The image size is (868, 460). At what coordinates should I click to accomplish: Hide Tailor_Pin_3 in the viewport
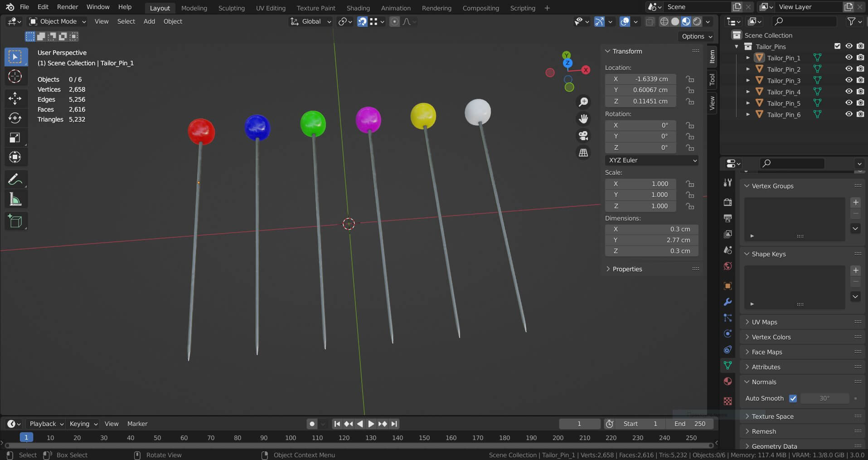849,80
